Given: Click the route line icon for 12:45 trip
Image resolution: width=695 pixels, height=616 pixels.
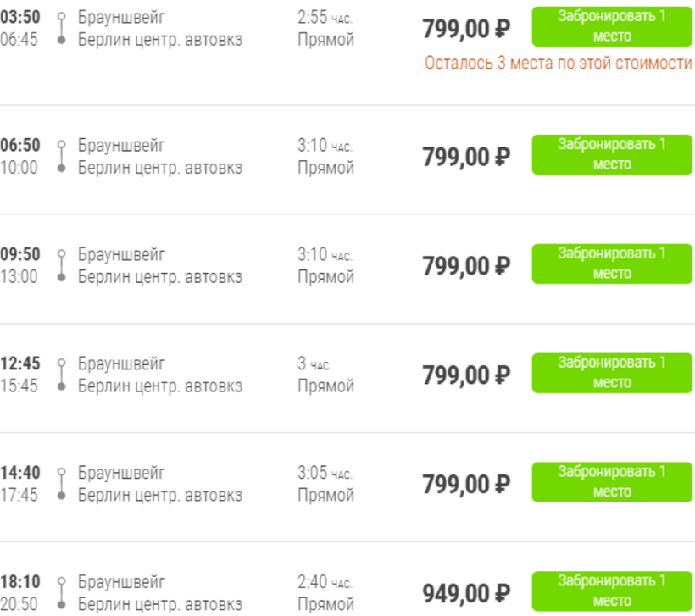Looking at the screenshot, I should (x=61, y=375).
